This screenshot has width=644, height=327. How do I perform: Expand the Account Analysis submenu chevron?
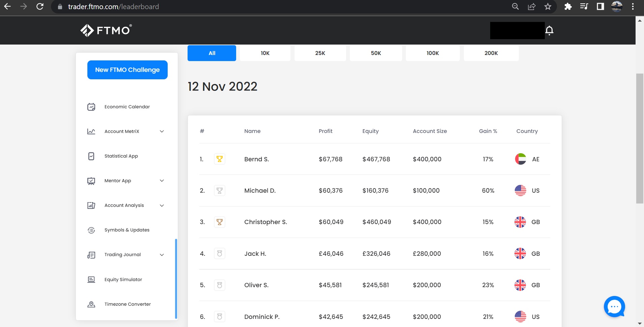[x=162, y=206]
